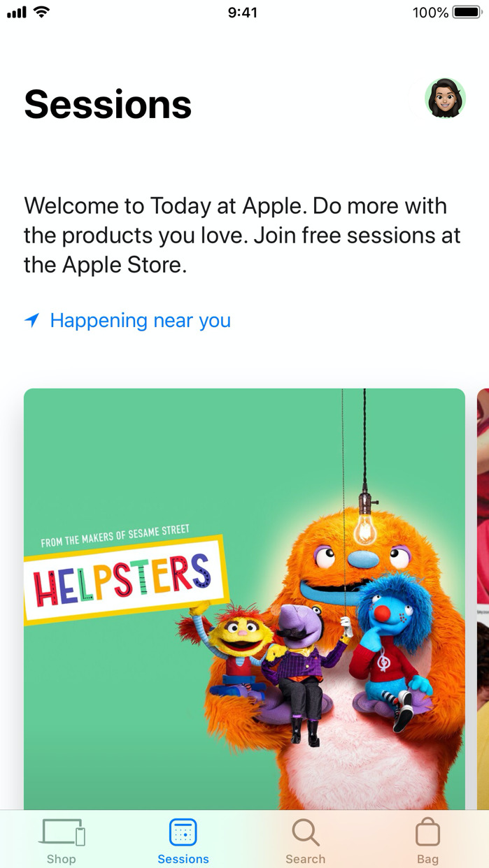This screenshot has width=489, height=868.
Task: Switch to the Shop tab label
Action: coord(62,859)
